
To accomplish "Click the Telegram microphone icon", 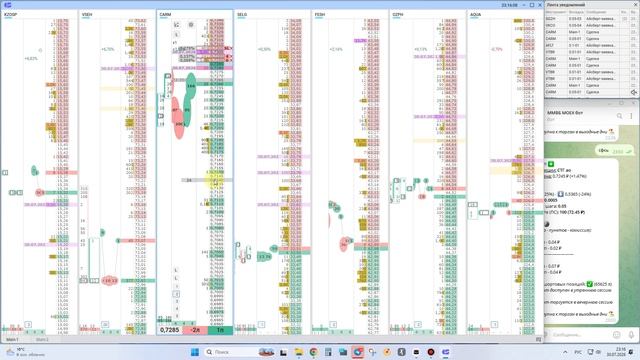I will (x=631, y=335).
